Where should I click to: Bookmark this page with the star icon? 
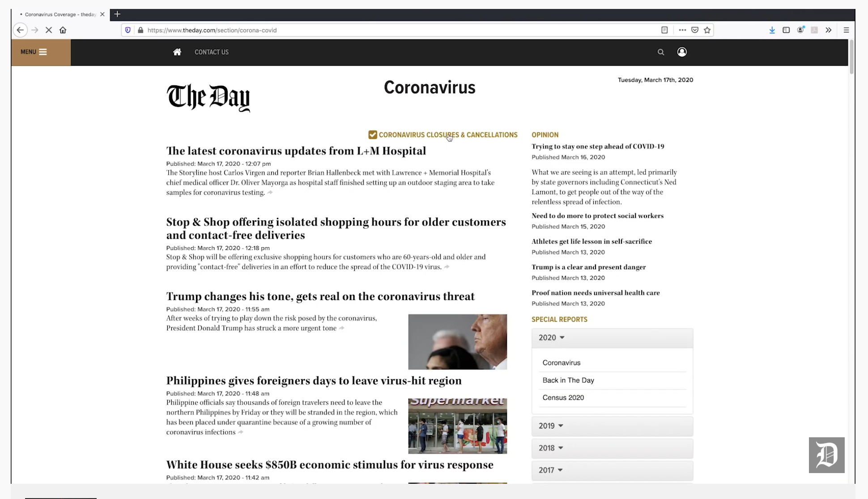tap(707, 30)
